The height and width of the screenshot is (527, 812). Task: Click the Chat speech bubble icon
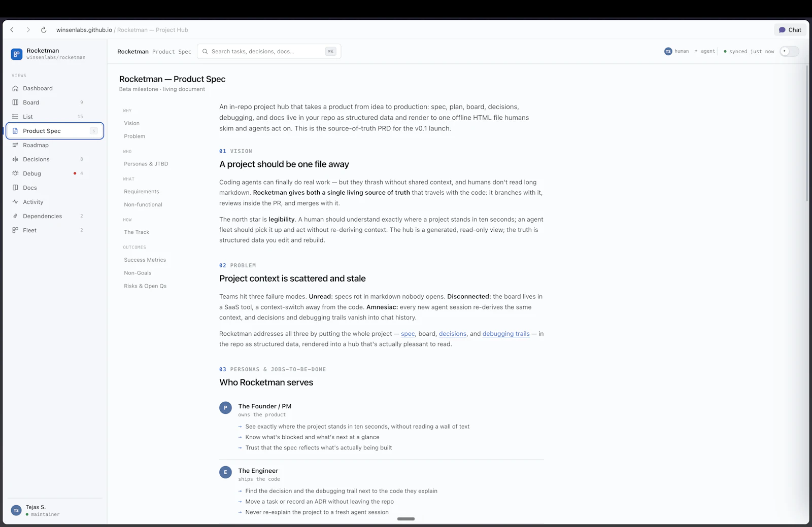point(782,30)
